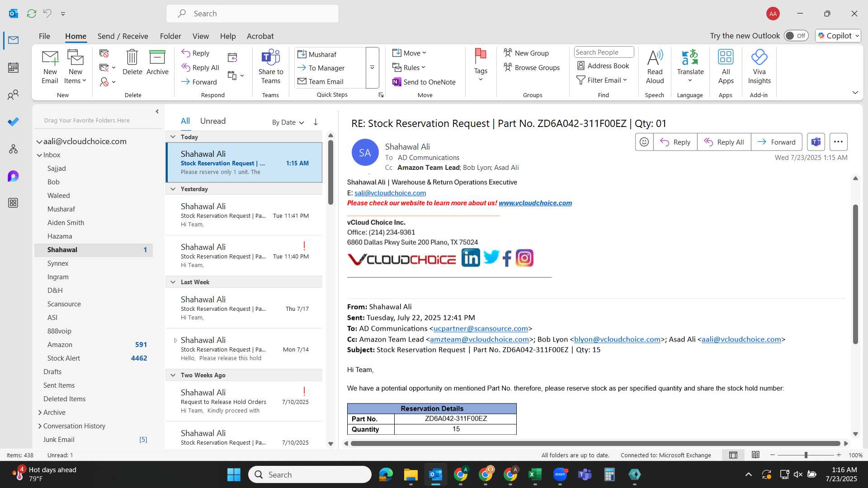Open the Calendar view in sidebar
Image resolution: width=868 pixels, height=488 pixels.
(13, 68)
